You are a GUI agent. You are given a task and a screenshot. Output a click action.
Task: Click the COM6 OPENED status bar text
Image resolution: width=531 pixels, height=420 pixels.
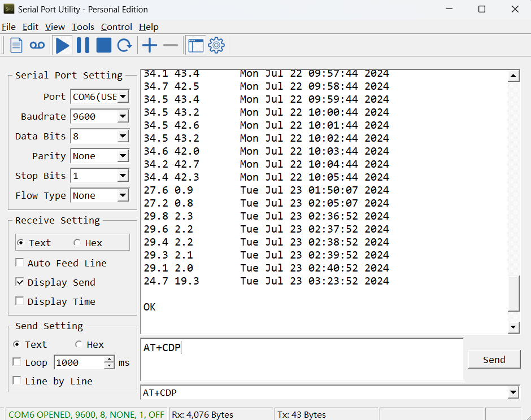click(x=86, y=414)
